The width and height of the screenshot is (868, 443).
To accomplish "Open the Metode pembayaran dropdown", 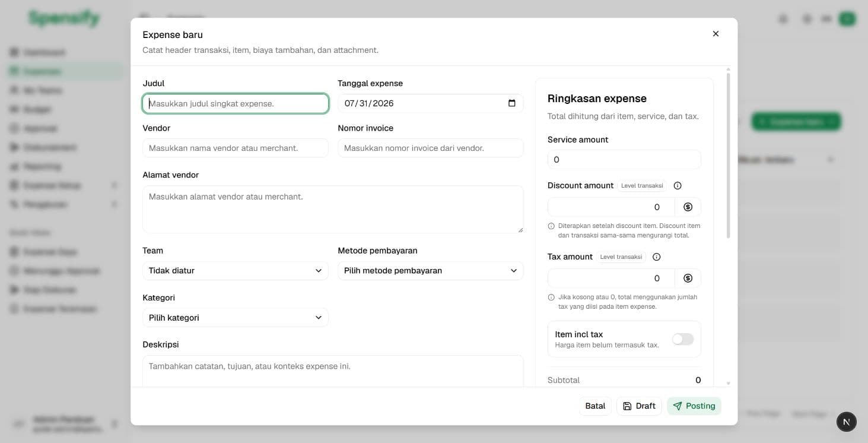I will 431,271.
